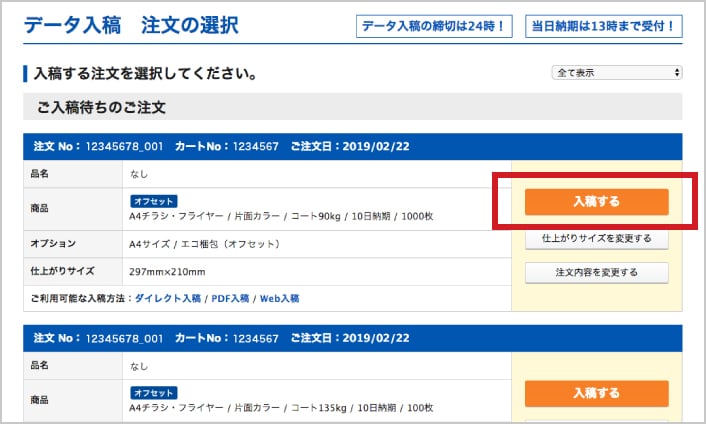Image resolution: width=706 pixels, height=424 pixels.
Task: Open the PDF入稿 link
Action: coord(231,298)
